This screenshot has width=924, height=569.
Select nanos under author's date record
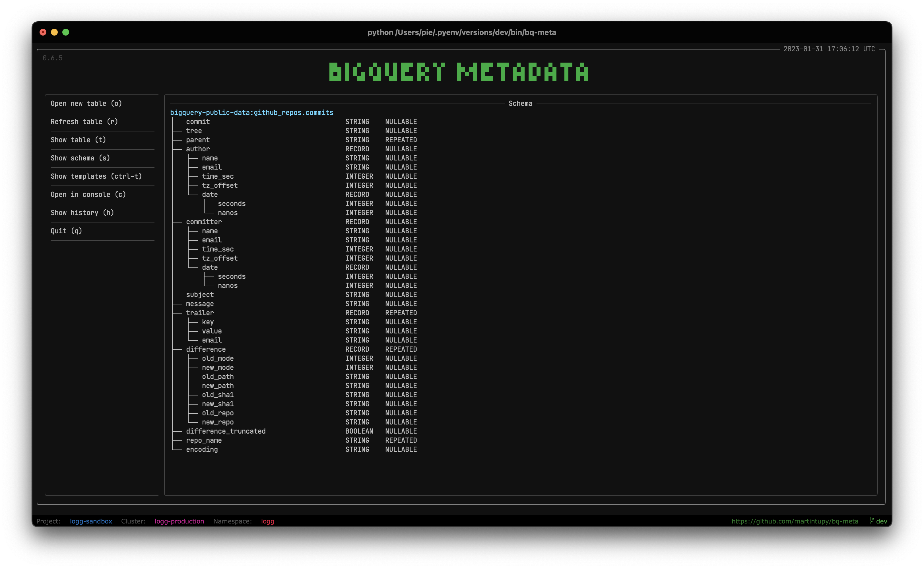(310, 213)
